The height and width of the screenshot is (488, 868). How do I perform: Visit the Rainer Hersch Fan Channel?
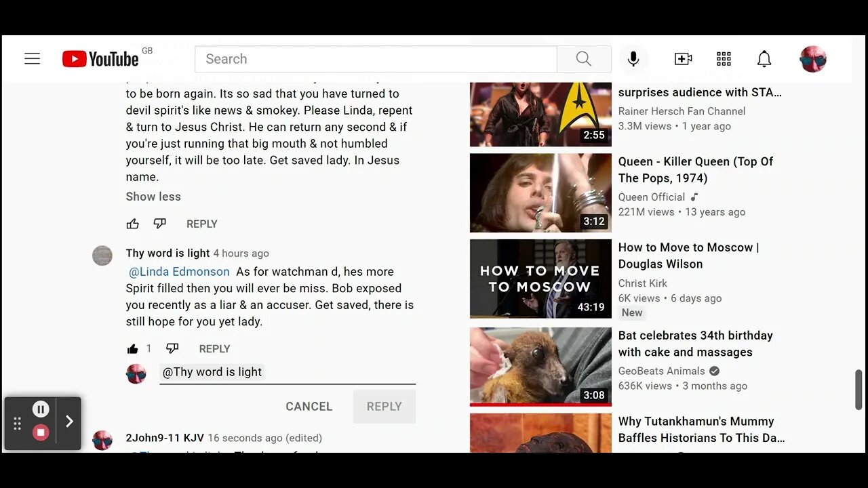click(682, 111)
